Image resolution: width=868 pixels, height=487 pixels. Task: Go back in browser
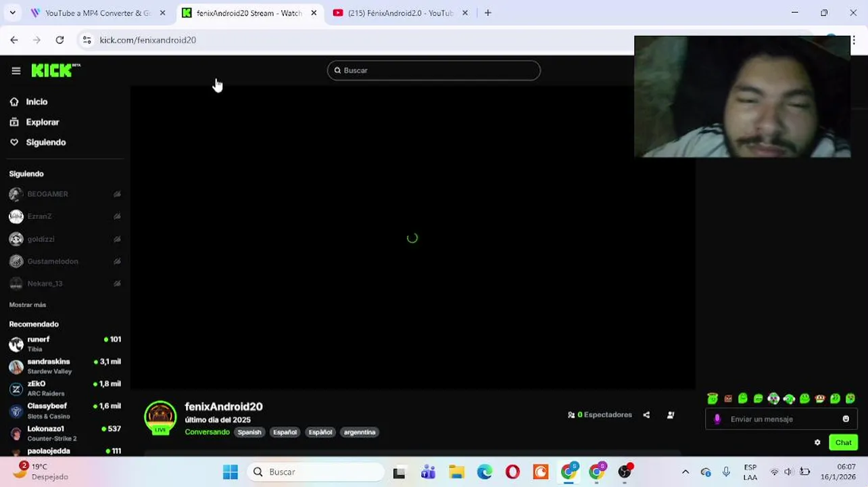[14, 40]
